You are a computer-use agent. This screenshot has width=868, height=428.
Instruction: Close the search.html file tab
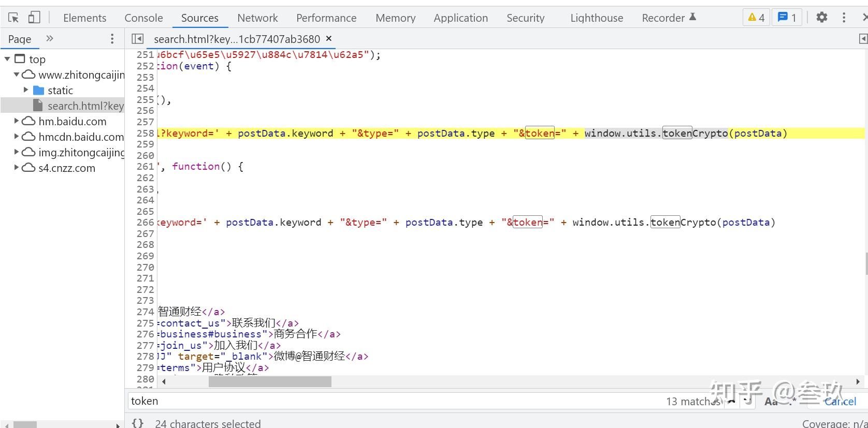[x=328, y=38]
